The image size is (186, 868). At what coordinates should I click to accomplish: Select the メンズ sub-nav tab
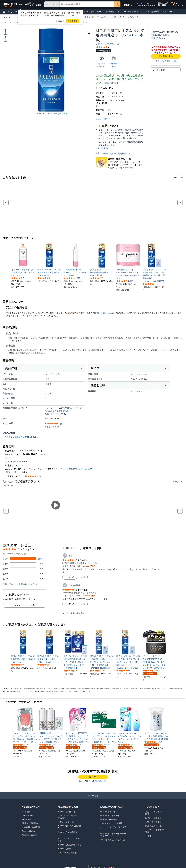pos(113,17)
